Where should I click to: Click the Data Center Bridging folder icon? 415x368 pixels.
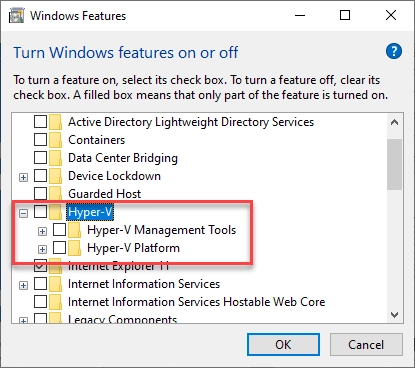point(55,158)
